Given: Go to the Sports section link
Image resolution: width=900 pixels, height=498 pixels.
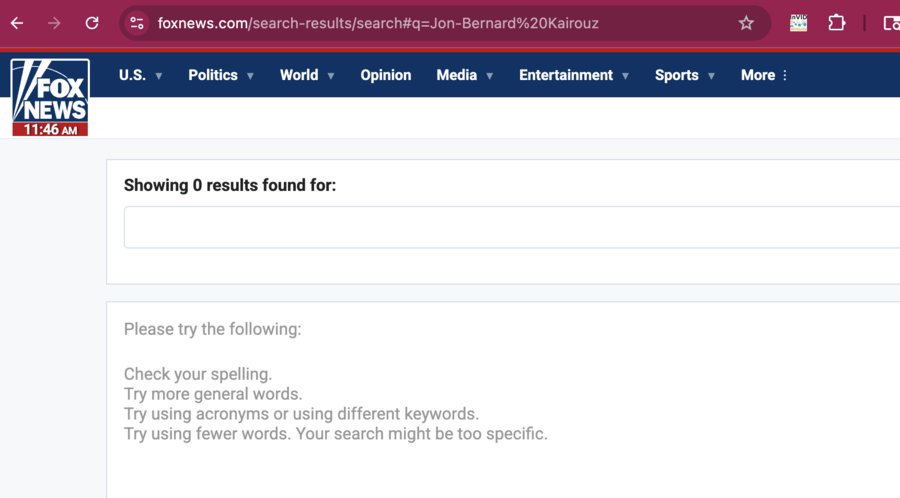Looking at the screenshot, I should pos(676,75).
